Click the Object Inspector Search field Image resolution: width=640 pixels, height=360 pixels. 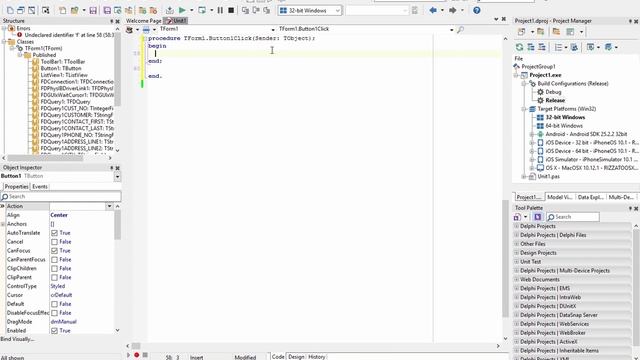coord(61,196)
